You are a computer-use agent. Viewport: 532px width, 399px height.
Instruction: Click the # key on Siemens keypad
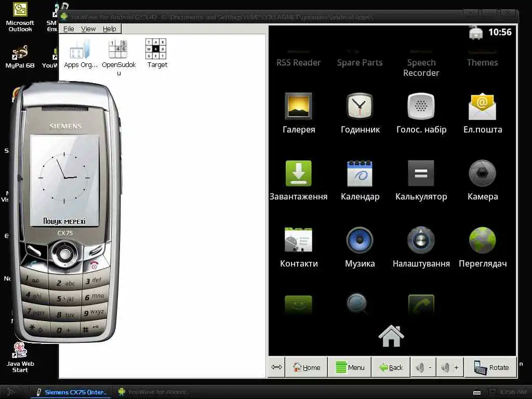91,328
